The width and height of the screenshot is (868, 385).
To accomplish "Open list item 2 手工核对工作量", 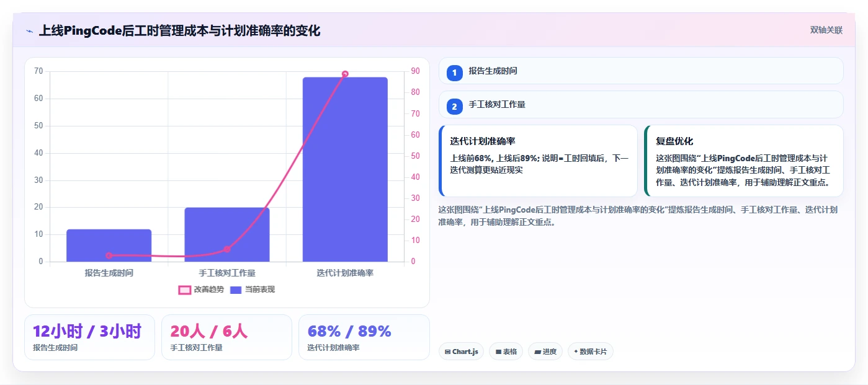I will point(641,105).
